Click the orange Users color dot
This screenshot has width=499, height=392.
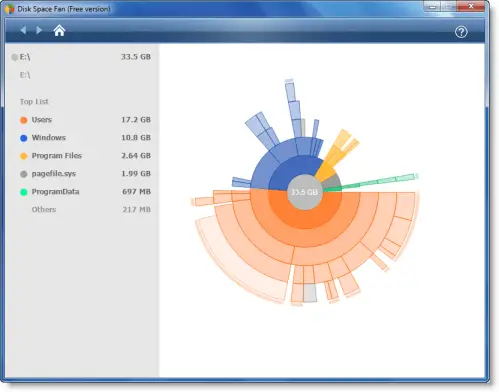click(23, 120)
